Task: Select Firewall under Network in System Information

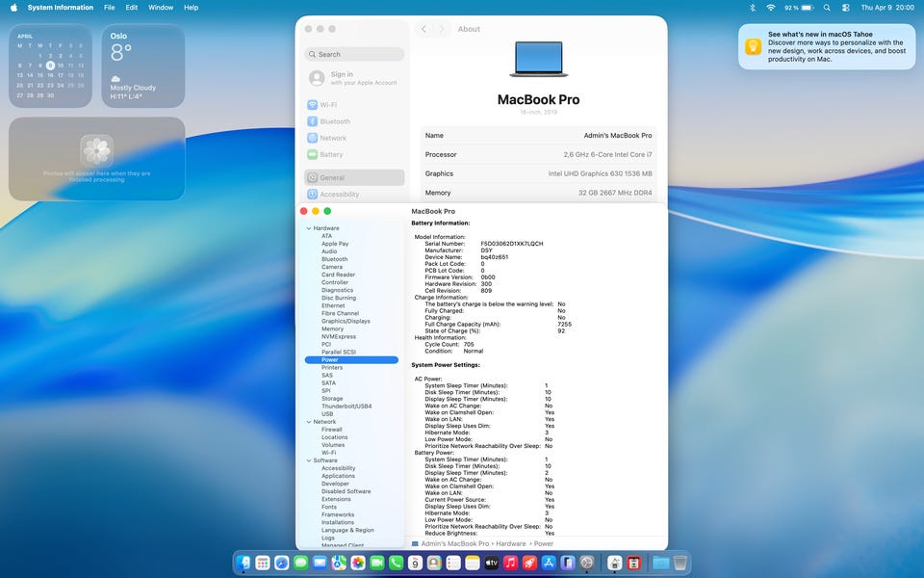Action: (x=332, y=430)
